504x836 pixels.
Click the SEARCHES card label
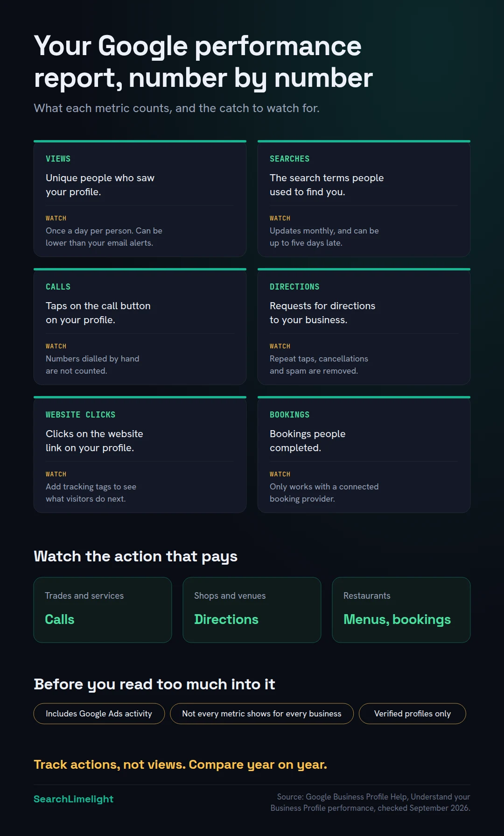(x=289, y=159)
